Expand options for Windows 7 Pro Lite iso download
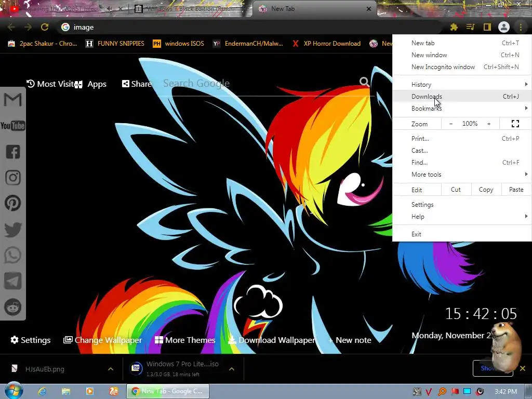 point(232,369)
